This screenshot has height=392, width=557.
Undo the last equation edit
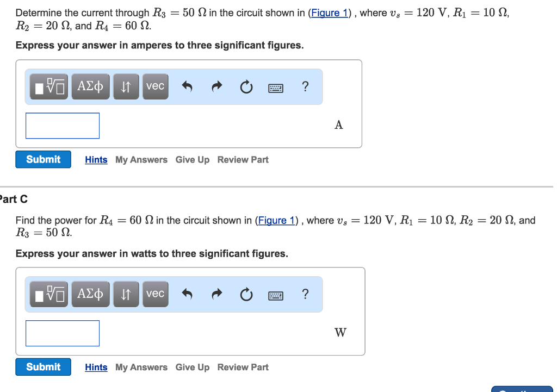coord(187,86)
